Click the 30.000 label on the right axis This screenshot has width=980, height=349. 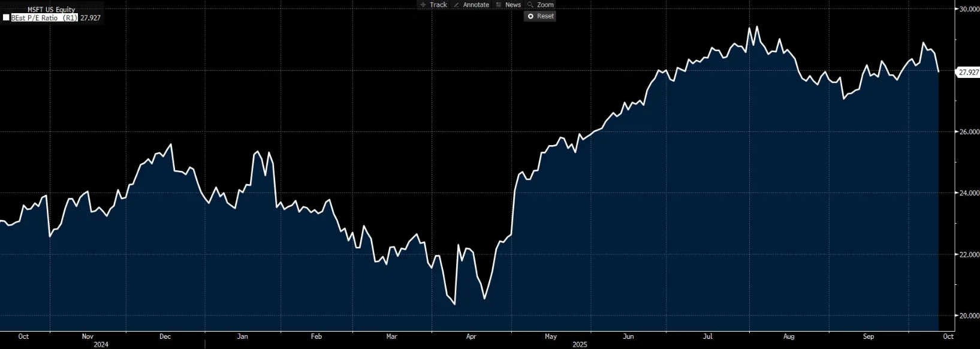pyautogui.click(x=969, y=9)
